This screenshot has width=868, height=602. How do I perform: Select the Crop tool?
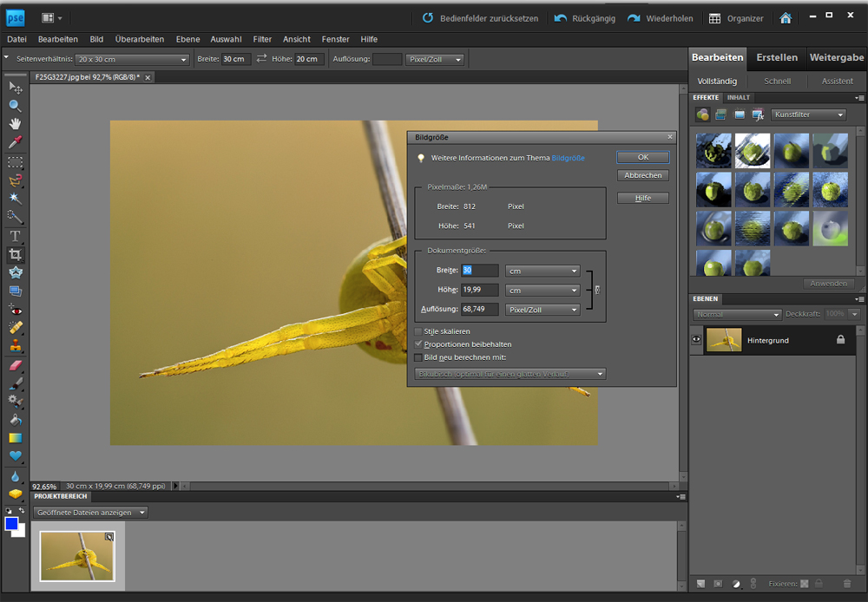coord(16,254)
